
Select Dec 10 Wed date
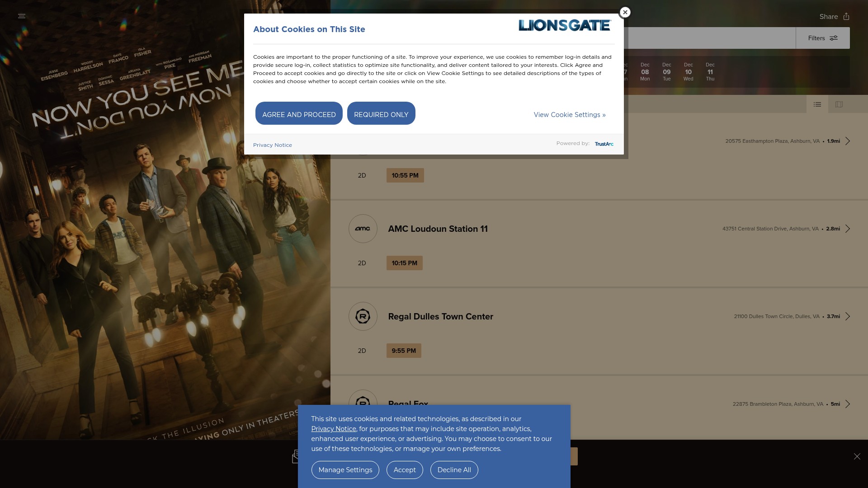(x=689, y=72)
